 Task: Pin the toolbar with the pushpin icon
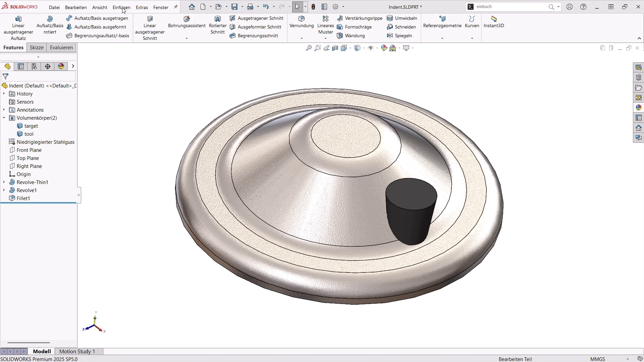click(175, 6)
